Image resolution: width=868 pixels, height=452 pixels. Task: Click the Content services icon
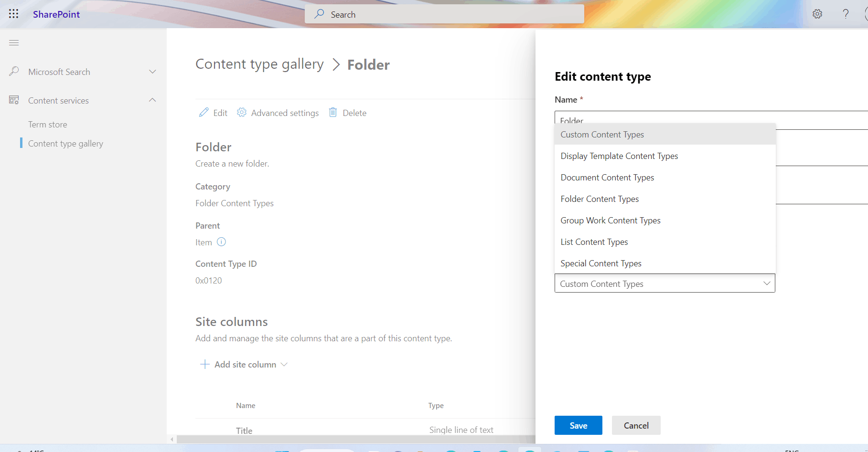[x=14, y=100]
